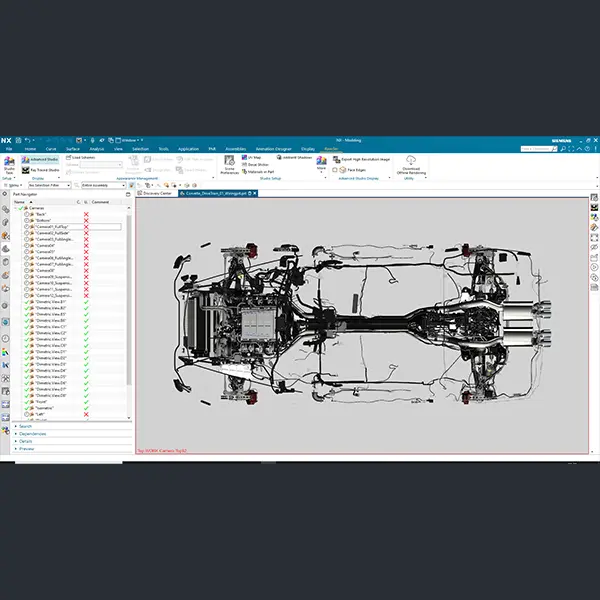Collapse the Cameras tree node
The image size is (600, 600).
point(14,208)
